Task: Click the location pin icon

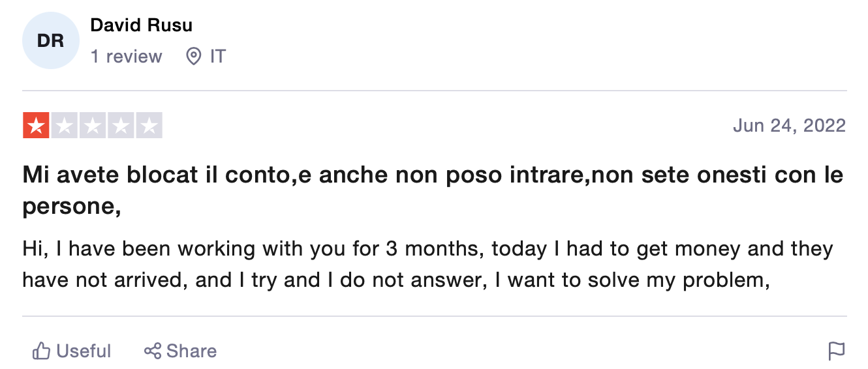Action: pyautogui.click(x=193, y=57)
